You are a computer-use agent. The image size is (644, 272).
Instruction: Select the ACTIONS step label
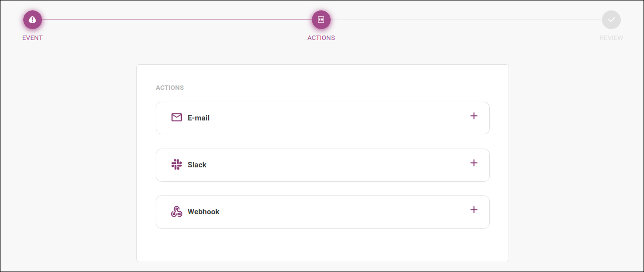point(321,38)
